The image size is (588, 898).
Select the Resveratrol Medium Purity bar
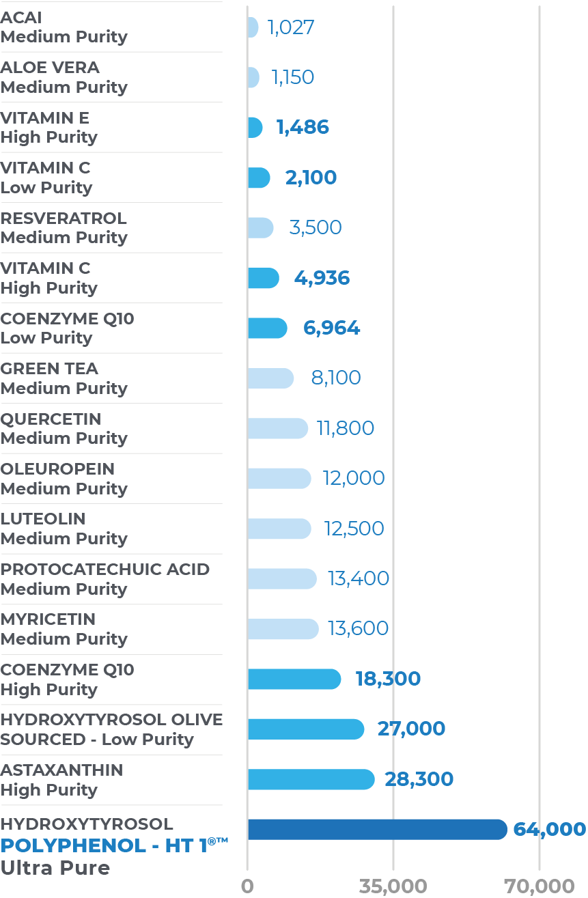[x=260, y=228]
